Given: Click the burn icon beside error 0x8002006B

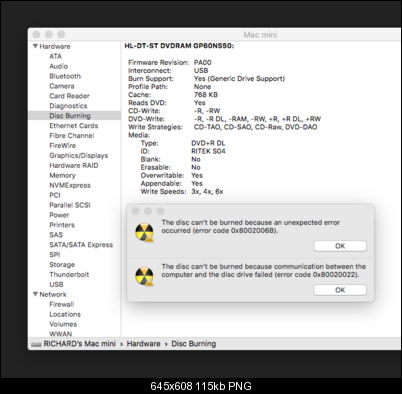Looking at the screenshot, I should pyautogui.click(x=144, y=232).
